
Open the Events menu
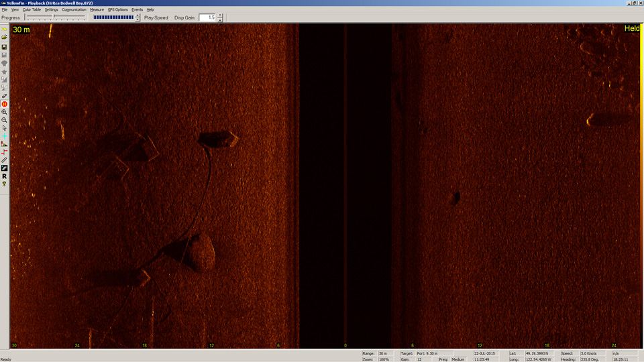click(x=137, y=9)
